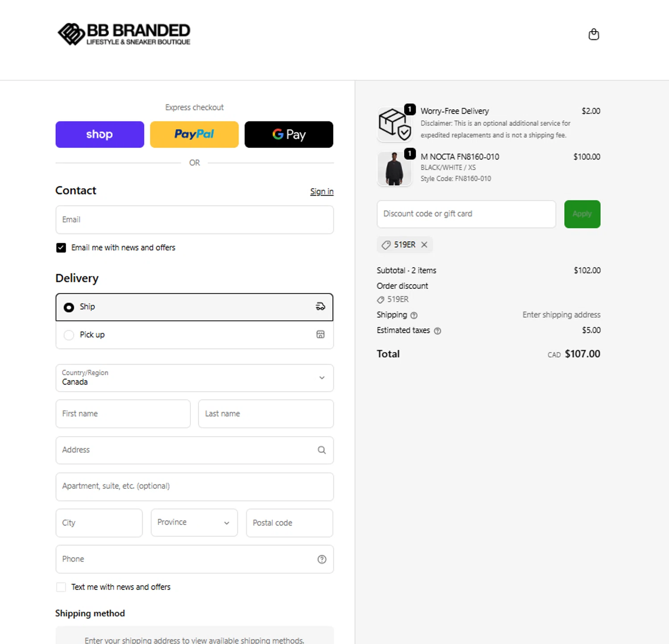Focus the First name field

(x=123, y=414)
